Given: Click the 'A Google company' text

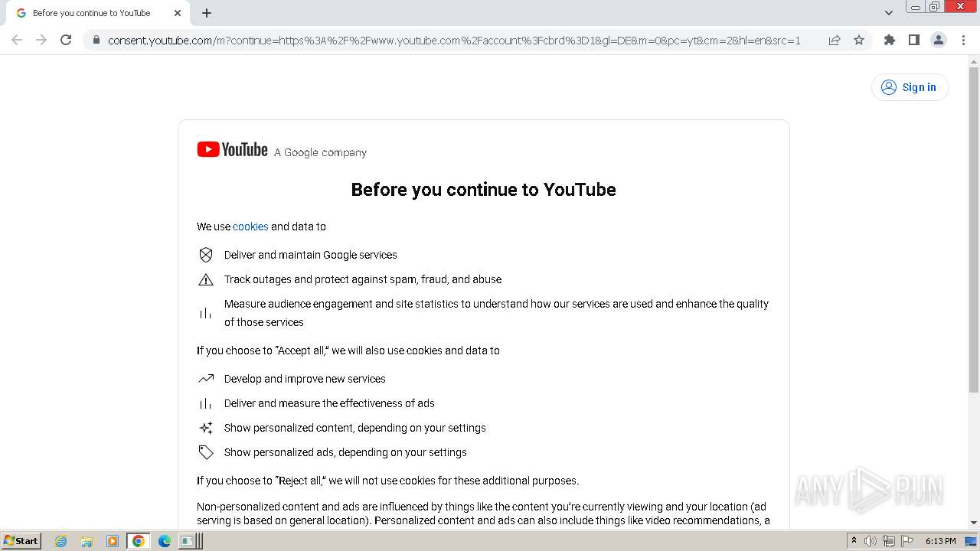Looking at the screenshot, I should click(x=320, y=152).
